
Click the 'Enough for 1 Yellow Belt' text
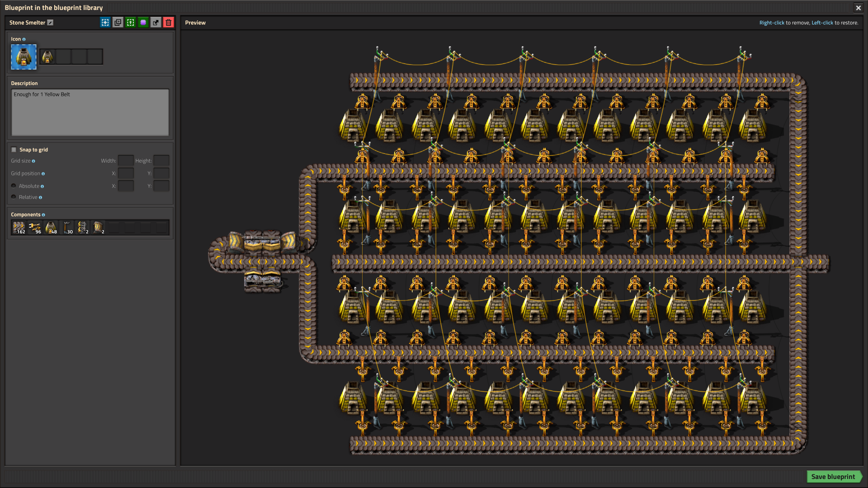pyautogui.click(x=42, y=95)
